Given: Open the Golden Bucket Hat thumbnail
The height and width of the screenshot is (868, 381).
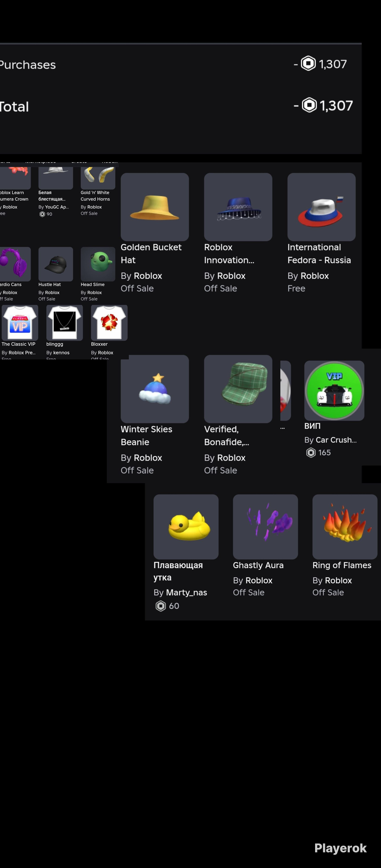Looking at the screenshot, I should coord(155,207).
